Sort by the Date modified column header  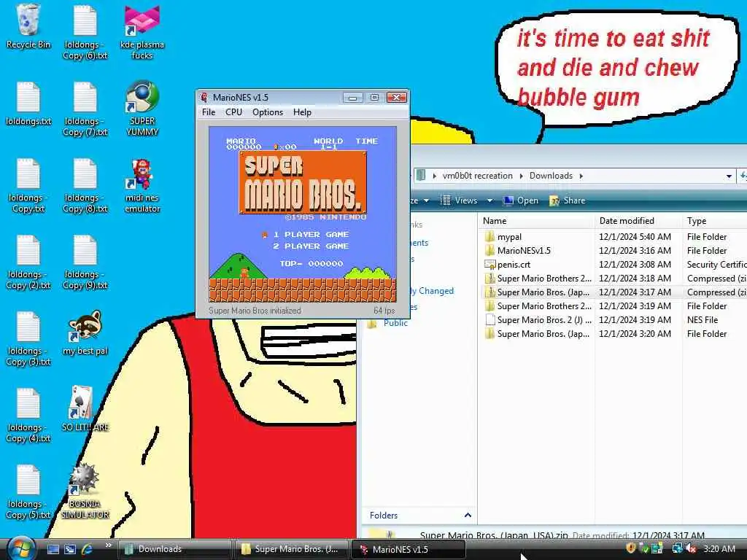638,221
